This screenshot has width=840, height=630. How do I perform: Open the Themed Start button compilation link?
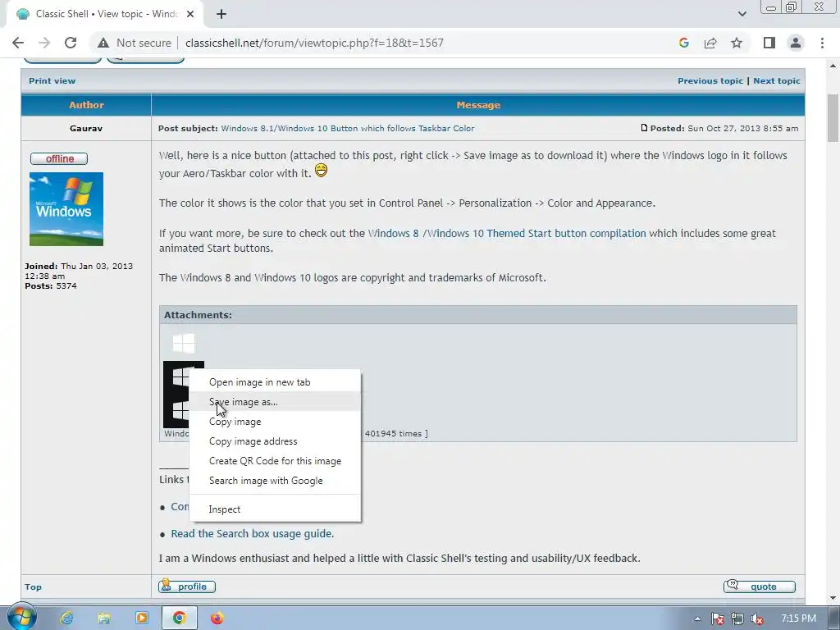click(x=507, y=234)
